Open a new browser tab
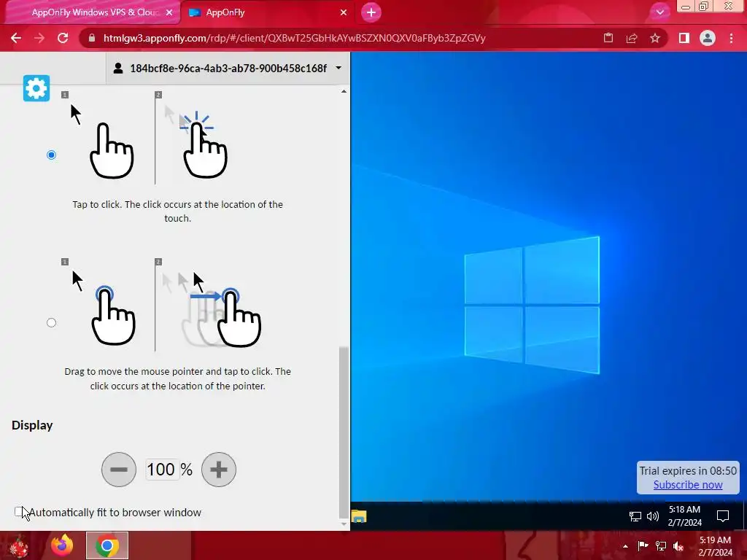The height and width of the screenshot is (560, 747). (371, 12)
